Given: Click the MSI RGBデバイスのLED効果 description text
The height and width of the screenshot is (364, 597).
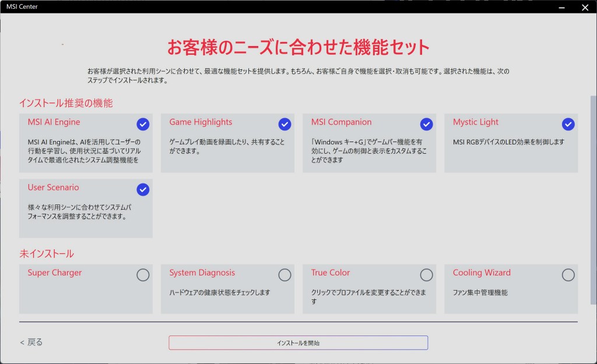Looking at the screenshot, I should pyautogui.click(x=508, y=142).
